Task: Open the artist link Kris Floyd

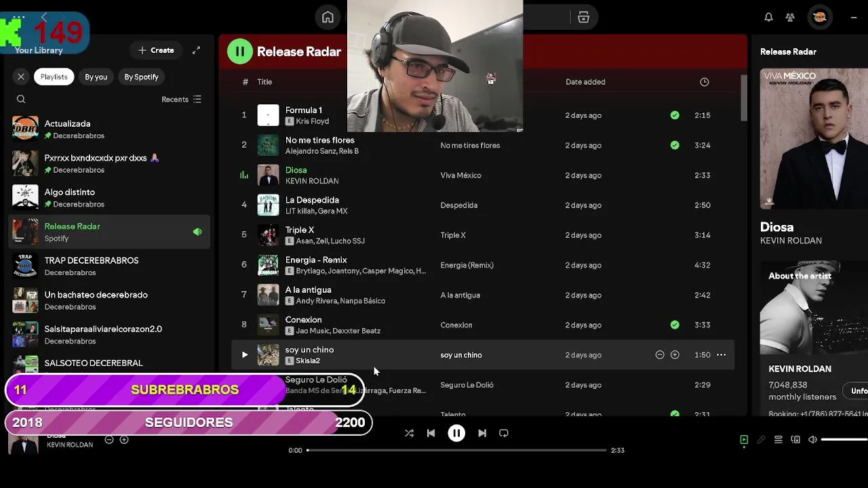Action: [x=312, y=121]
